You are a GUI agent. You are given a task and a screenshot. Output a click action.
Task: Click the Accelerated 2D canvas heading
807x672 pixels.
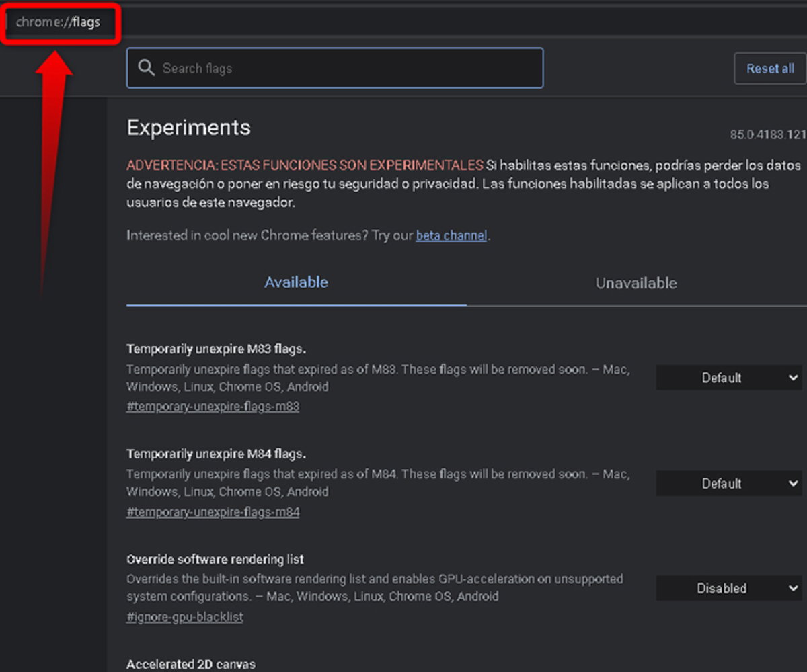(191, 664)
